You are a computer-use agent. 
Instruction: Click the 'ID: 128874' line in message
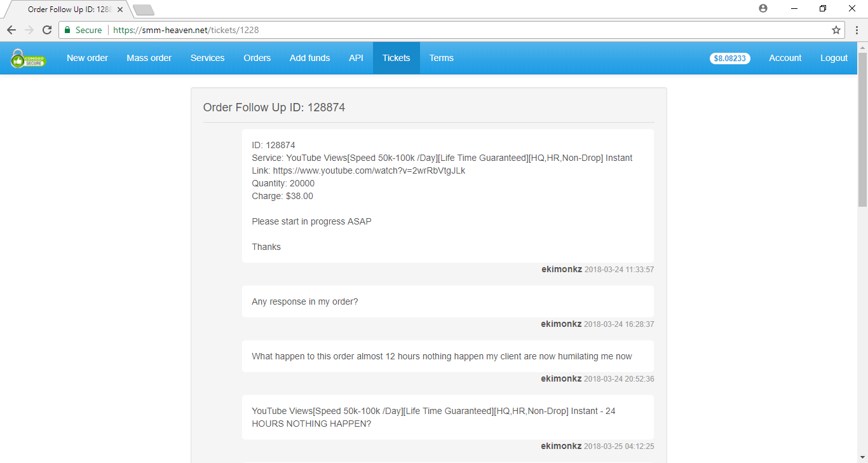pos(274,145)
